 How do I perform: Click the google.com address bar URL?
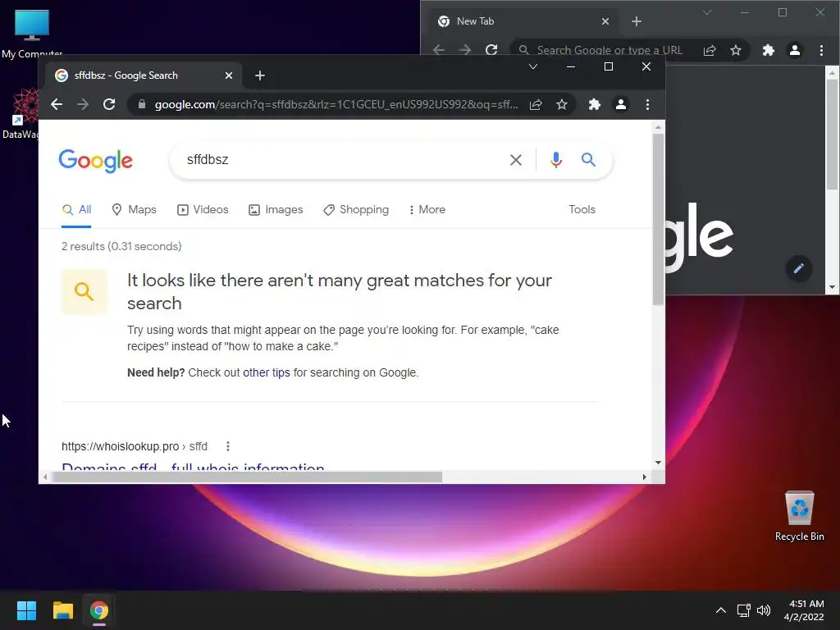tap(336, 104)
